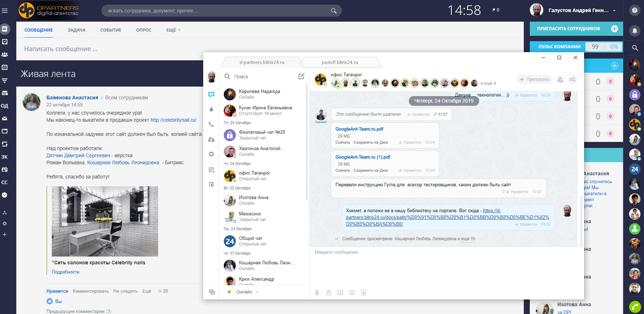Open the mail envelope icon in left sidebar
The image size is (644, 314).
click(5, 119)
